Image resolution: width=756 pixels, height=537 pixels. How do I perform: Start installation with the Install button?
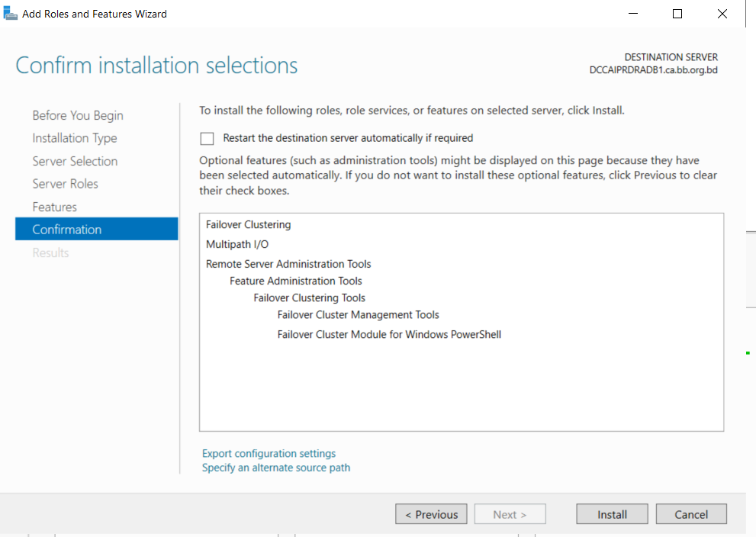point(612,514)
